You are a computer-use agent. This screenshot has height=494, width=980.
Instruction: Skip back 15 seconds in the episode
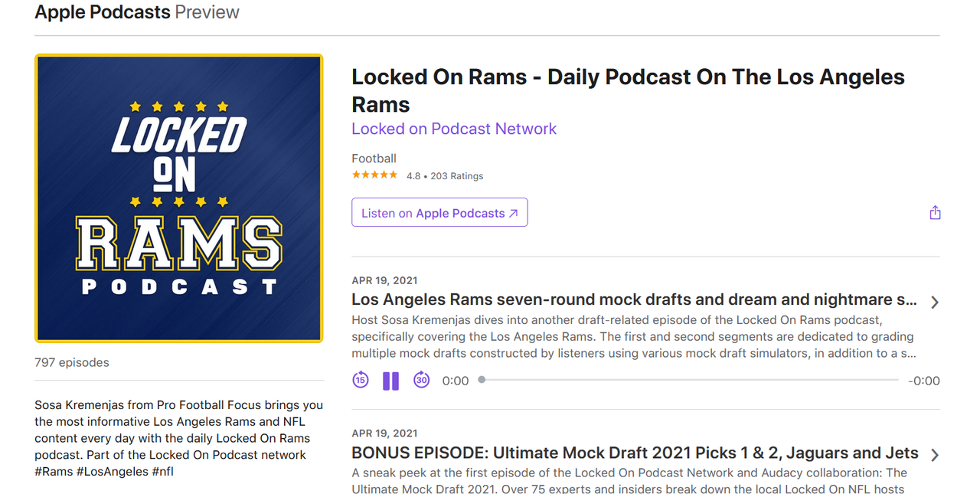[361, 380]
